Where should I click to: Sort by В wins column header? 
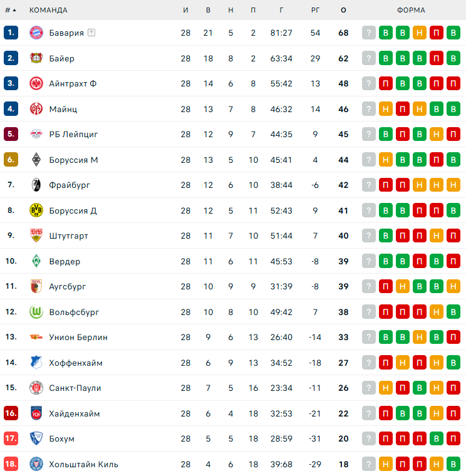click(208, 10)
